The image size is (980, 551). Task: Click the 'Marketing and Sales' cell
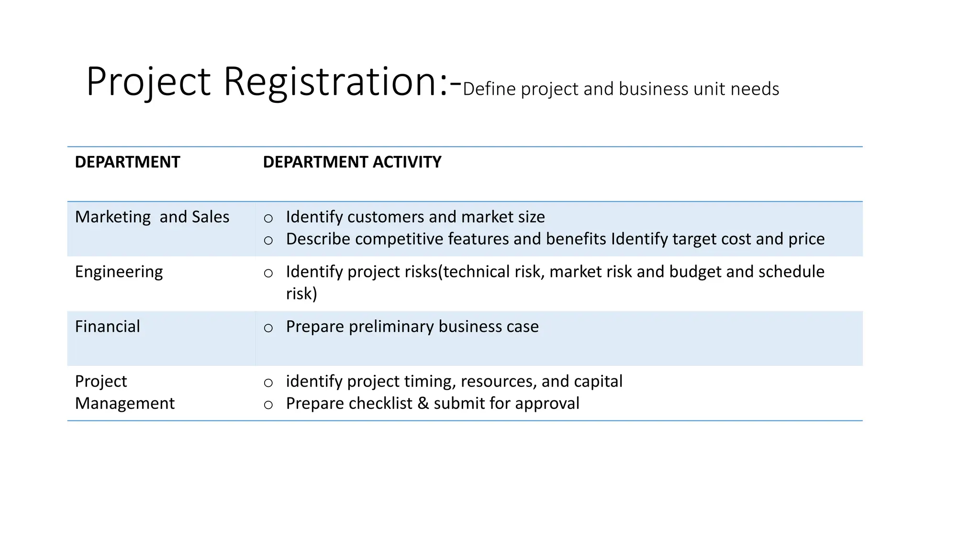[x=152, y=217]
